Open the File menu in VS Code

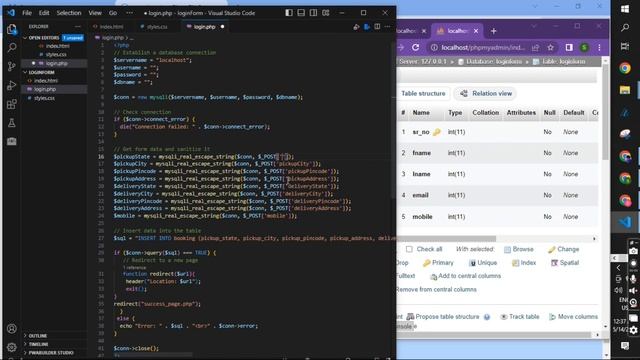pos(27,13)
